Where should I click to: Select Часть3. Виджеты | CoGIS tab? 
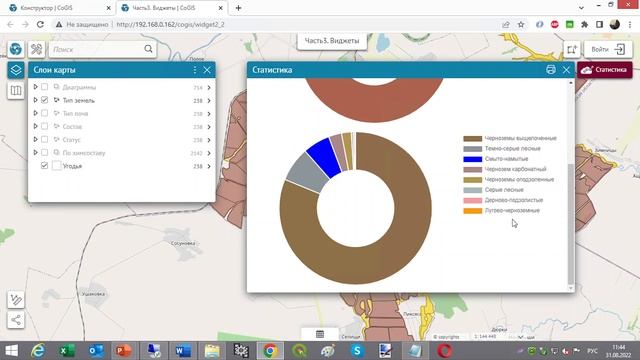click(171, 8)
